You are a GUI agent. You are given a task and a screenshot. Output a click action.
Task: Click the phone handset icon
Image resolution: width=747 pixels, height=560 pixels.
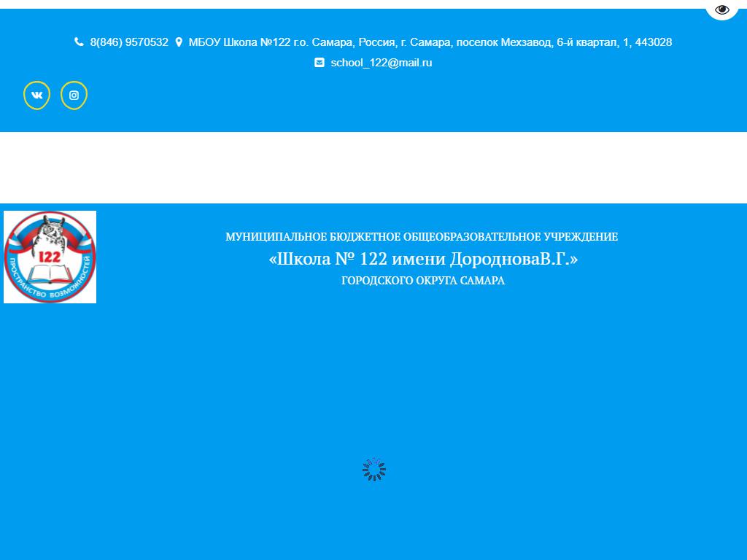point(79,42)
